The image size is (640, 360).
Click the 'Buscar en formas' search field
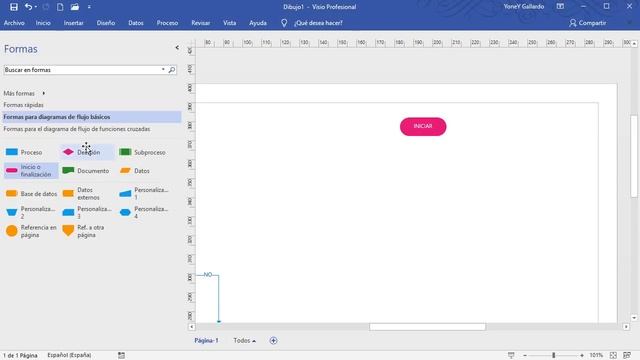pos(82,70)
